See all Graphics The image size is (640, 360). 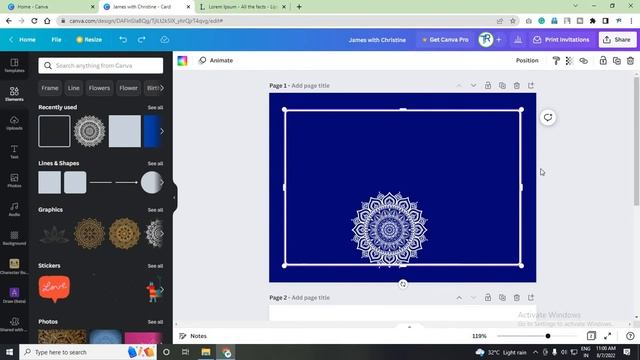[x=155, y=210]
